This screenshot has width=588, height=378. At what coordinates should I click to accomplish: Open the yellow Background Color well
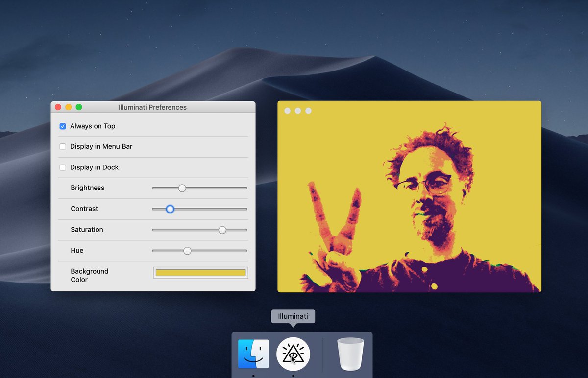(x=201, y=273)
